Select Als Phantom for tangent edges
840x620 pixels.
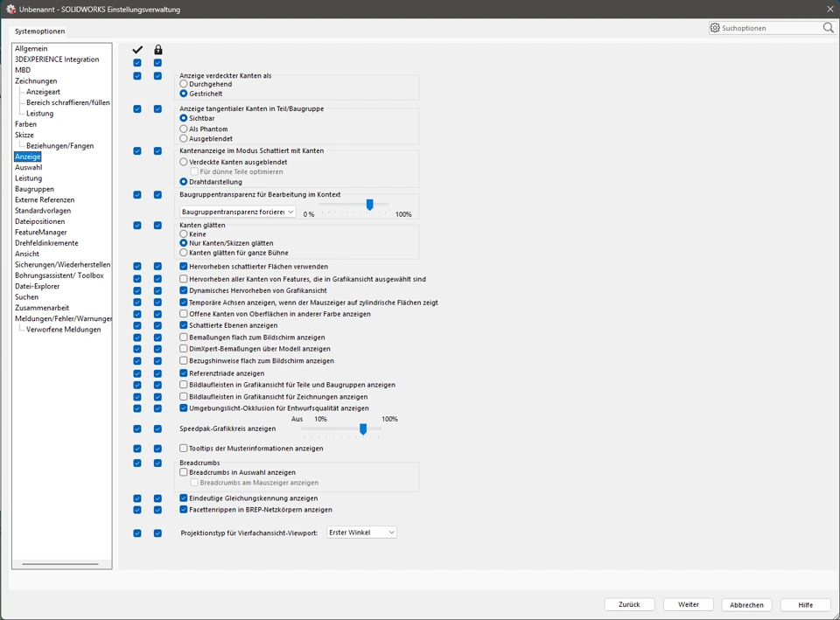click(184, 129)
